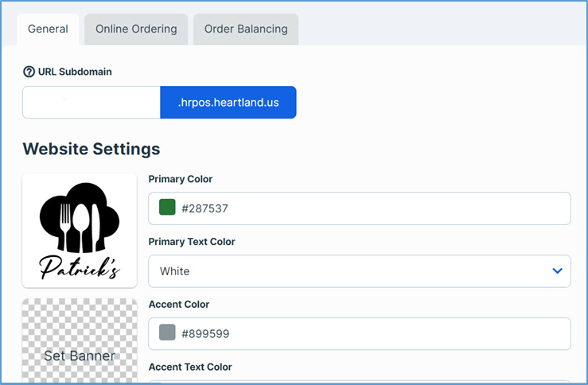Viewport: 588px width, 385px height.
Task: Click the blue .hrpos.heartland.us domain suffix
Action: click(228, 103)
